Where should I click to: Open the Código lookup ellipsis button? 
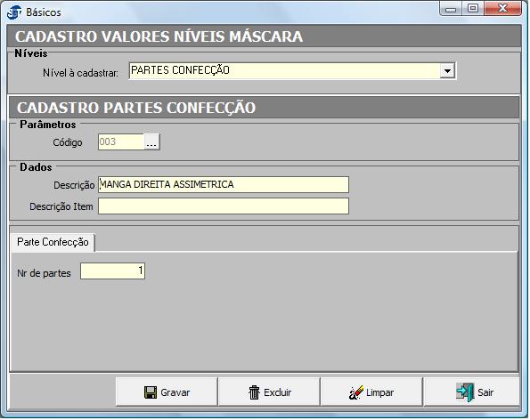(x=151, y=141)
